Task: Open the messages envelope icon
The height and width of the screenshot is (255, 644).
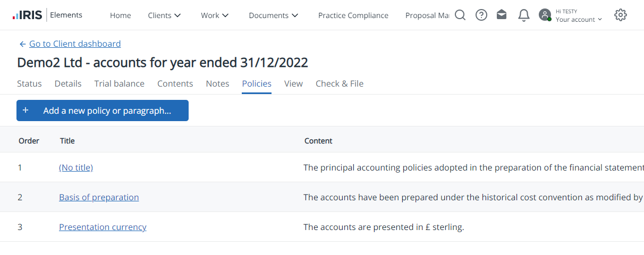Action: [502, 15]
